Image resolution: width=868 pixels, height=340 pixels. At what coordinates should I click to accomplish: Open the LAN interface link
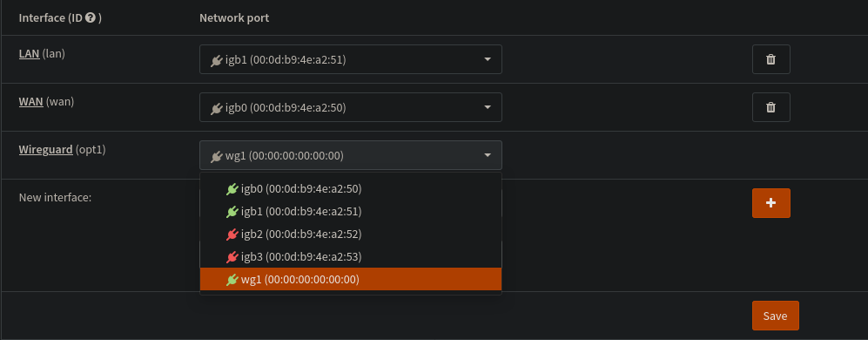[x=30, y=54]
